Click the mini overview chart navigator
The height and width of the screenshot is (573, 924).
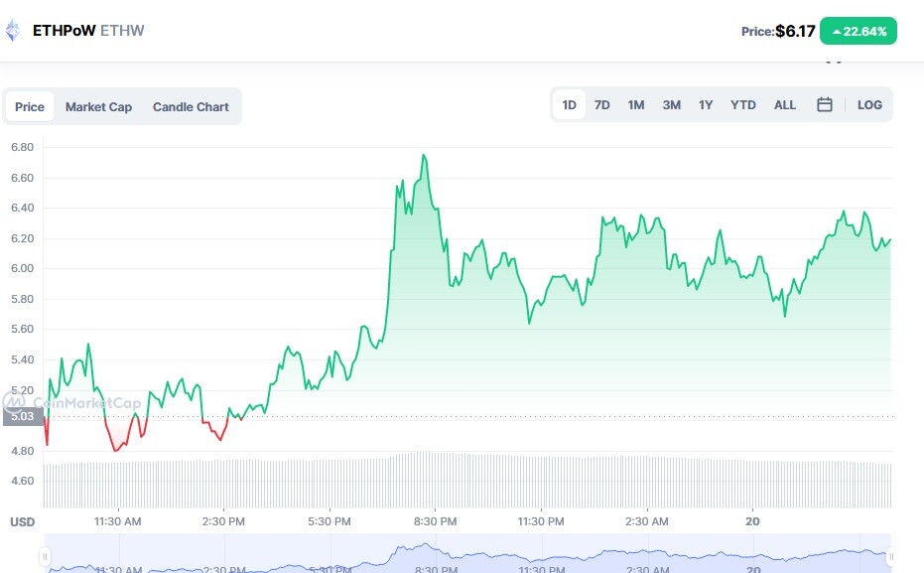467,553
